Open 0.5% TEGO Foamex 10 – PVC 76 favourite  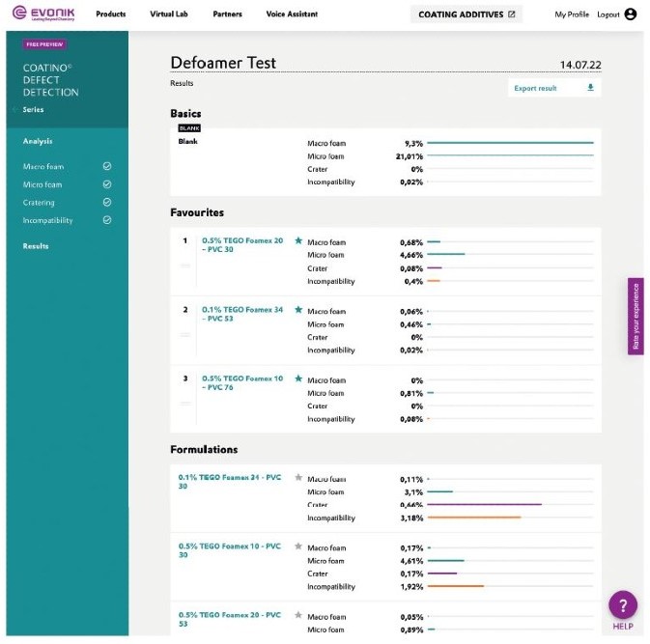click(242, 382)
